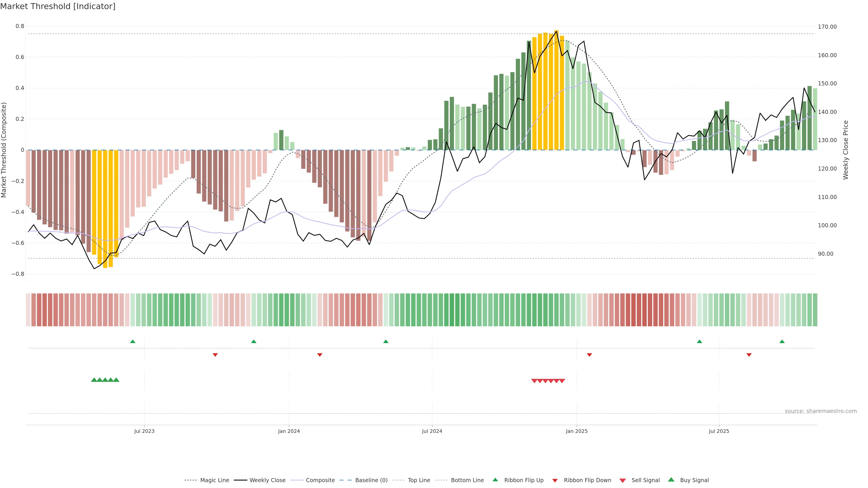Click the Ribbon Flip Down legend triangle icon

pyautogui.click(x=555, y=480)
